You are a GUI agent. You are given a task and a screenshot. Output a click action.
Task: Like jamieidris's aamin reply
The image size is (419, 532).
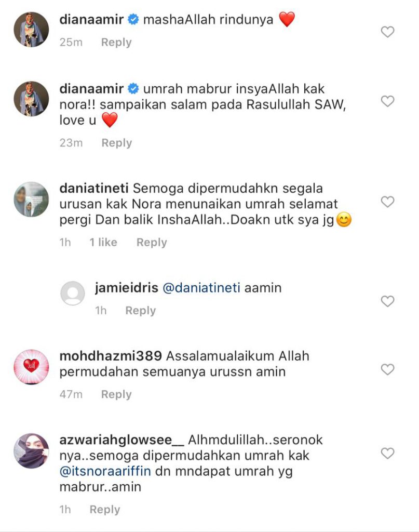pyautogui.click(x=387, y=301)
